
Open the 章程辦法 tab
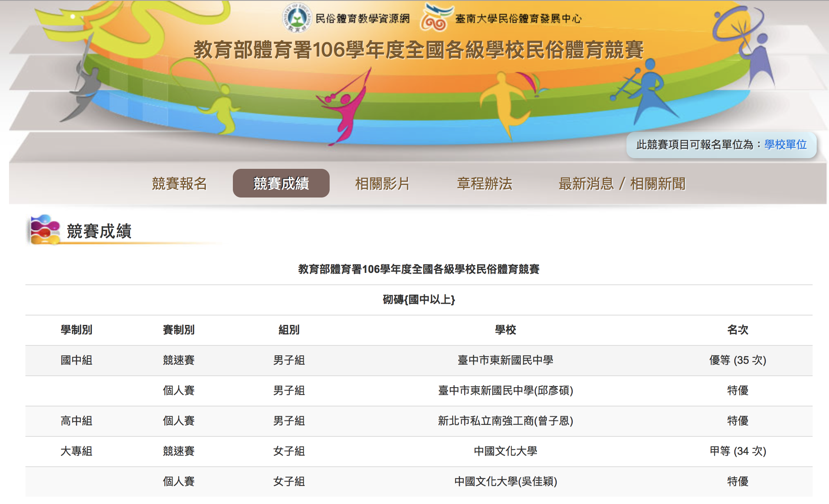[485, 184]
